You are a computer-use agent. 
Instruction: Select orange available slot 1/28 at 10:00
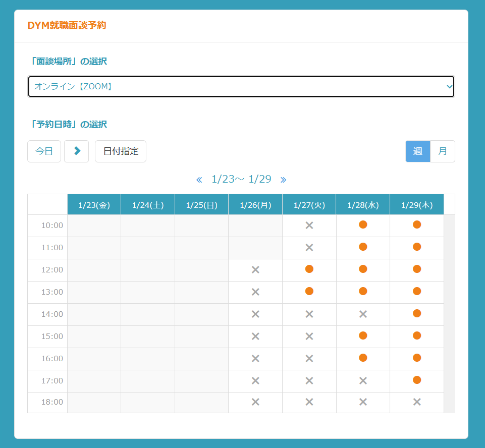pyautogui.click(x=363, y=225)
